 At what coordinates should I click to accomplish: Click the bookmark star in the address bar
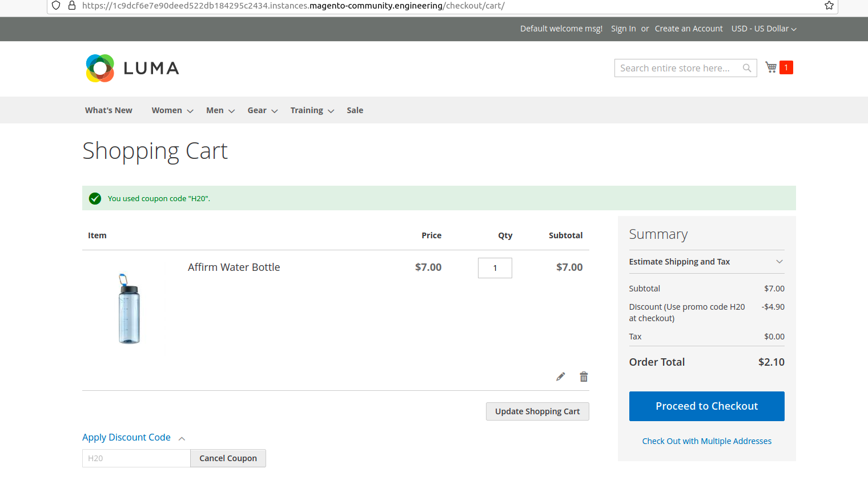(829, 6)
